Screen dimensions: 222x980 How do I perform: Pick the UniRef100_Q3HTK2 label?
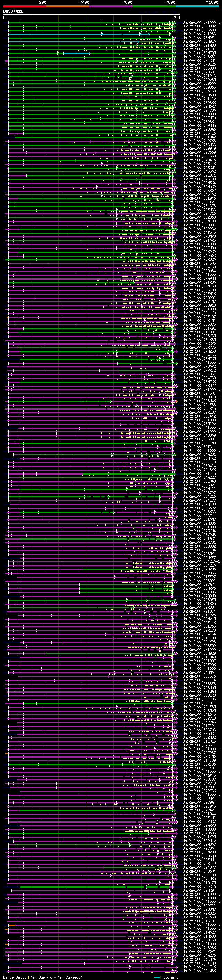[199, 458]
